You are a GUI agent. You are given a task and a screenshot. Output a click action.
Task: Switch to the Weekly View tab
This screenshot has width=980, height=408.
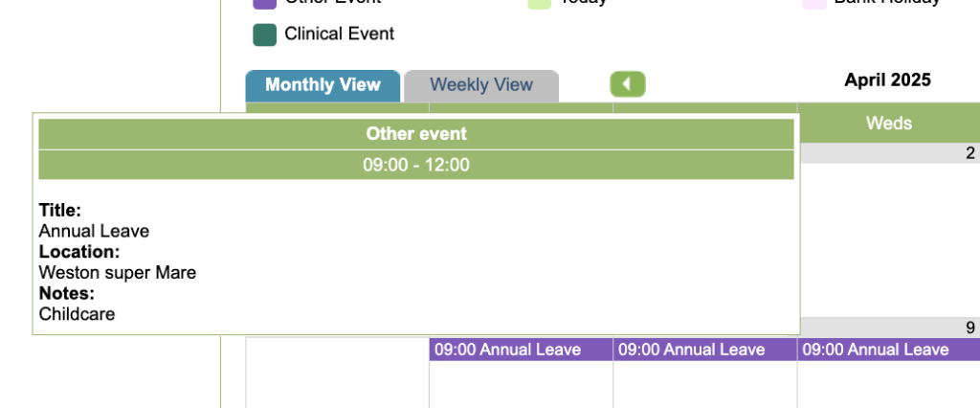481,85
